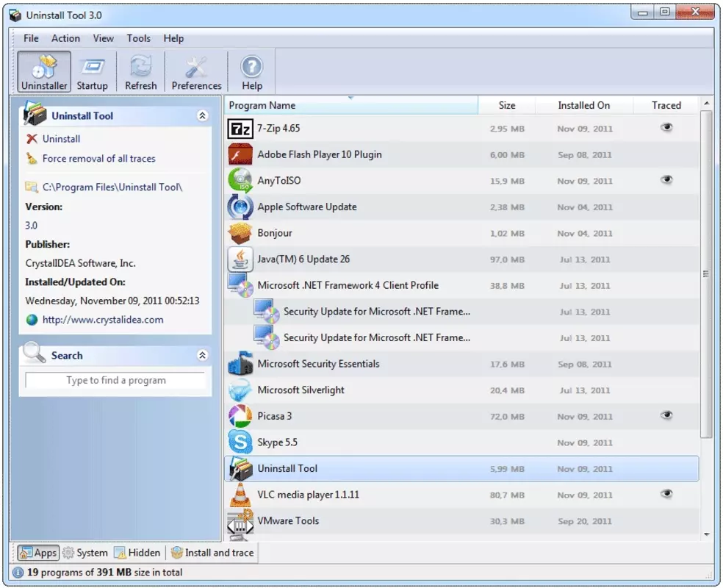Toggle traced eye for 7-Zip 4.65
Image resolution: width=723 pixels, height=588 pixels.
666,127
